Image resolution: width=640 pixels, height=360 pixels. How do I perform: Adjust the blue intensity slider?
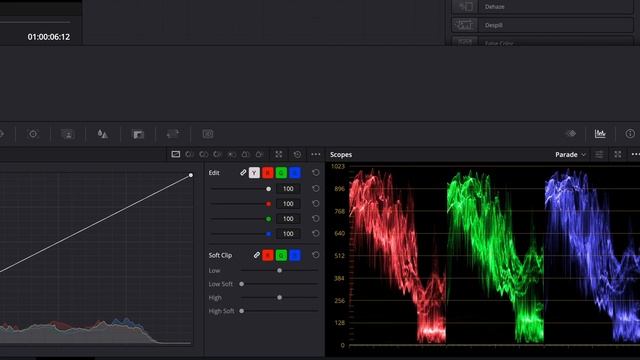268,234
